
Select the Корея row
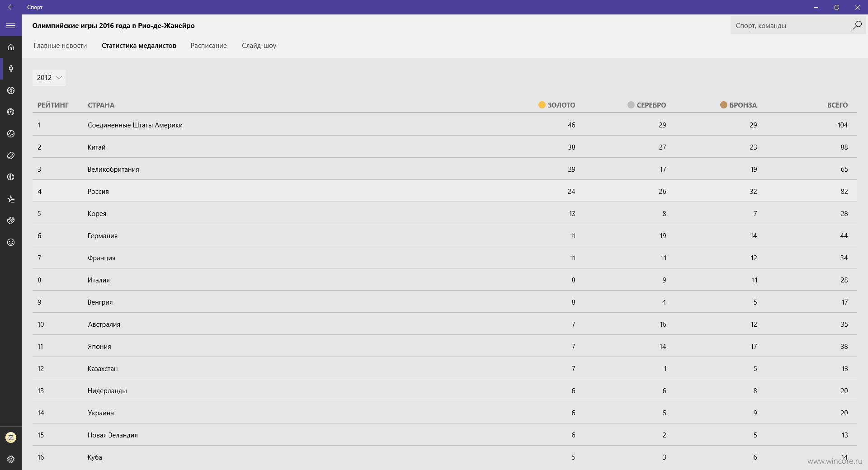tap(445, 213)
